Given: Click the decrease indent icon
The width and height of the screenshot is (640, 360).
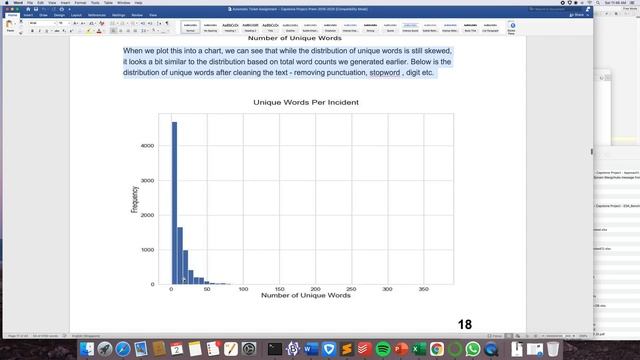Looking at the screenshot, I should 142,23.
